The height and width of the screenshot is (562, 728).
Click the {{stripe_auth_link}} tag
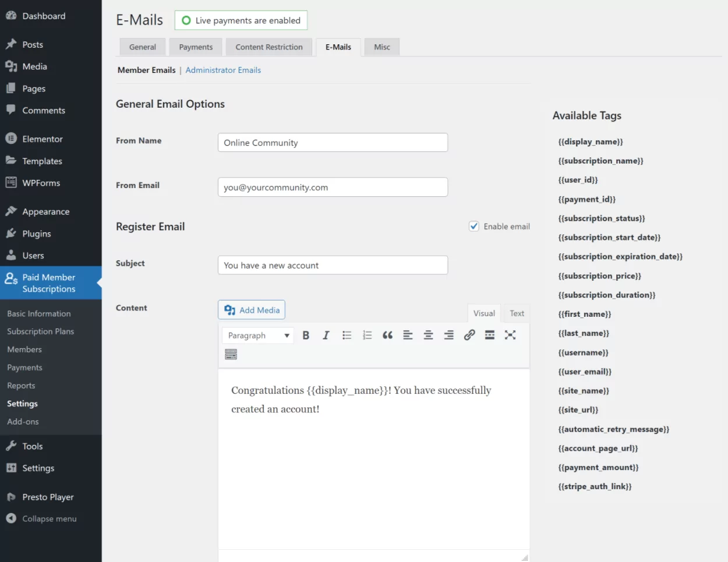click(x=595, y=486)
